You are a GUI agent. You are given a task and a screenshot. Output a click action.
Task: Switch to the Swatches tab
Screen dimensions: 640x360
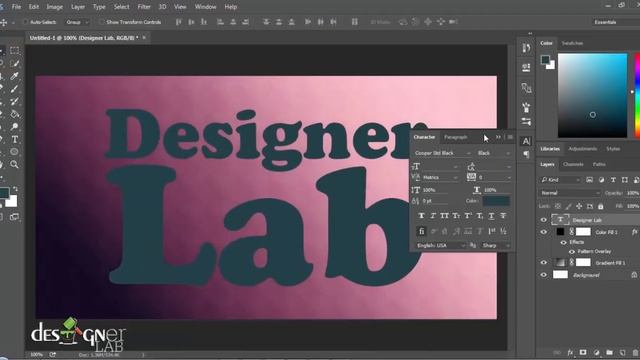pyautogui.click(x=572, y=43)
